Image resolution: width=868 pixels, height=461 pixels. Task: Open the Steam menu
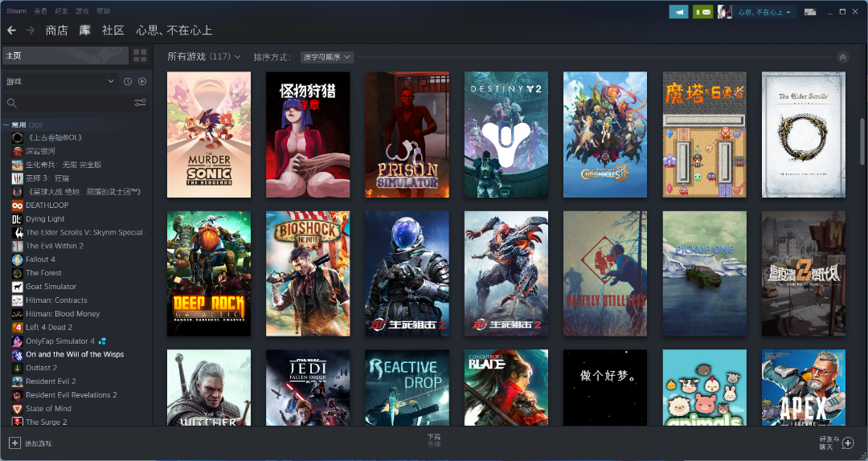16,11
